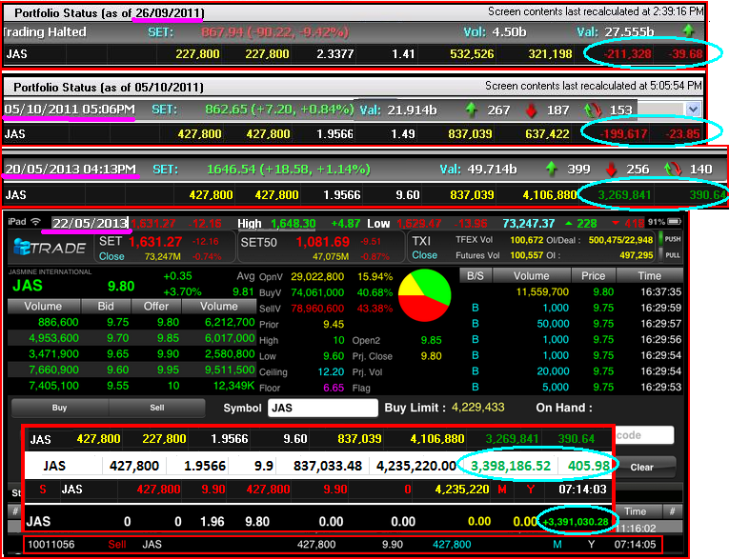Viewport: 729px width, 560px height.
Task: Click BuyV value 74,061,000
Action: click(317, 292)
